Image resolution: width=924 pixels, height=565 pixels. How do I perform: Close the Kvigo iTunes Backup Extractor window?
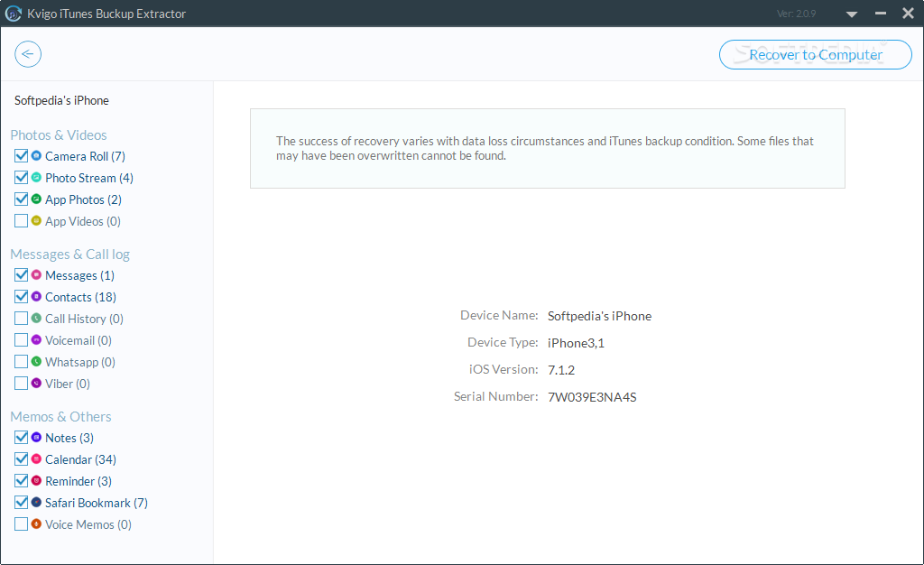(908, 13)
